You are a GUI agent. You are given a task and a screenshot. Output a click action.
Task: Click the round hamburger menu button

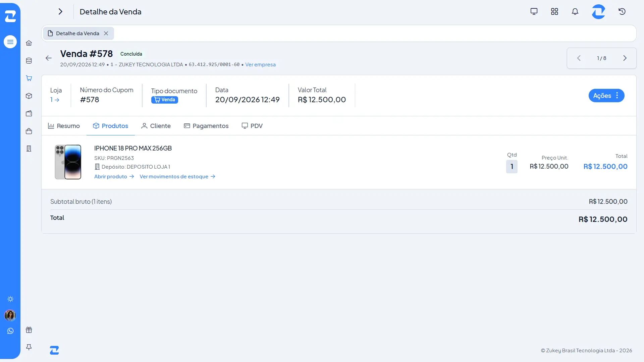coord(10,42)
